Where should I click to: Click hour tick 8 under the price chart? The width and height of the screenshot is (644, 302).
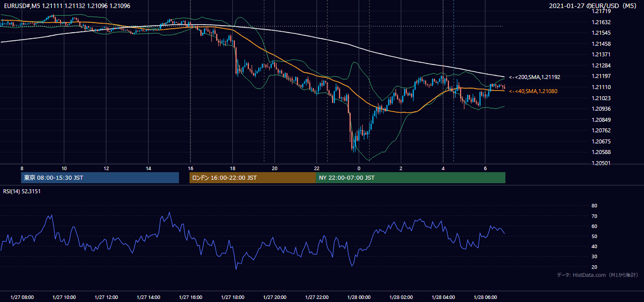[22, 168]
